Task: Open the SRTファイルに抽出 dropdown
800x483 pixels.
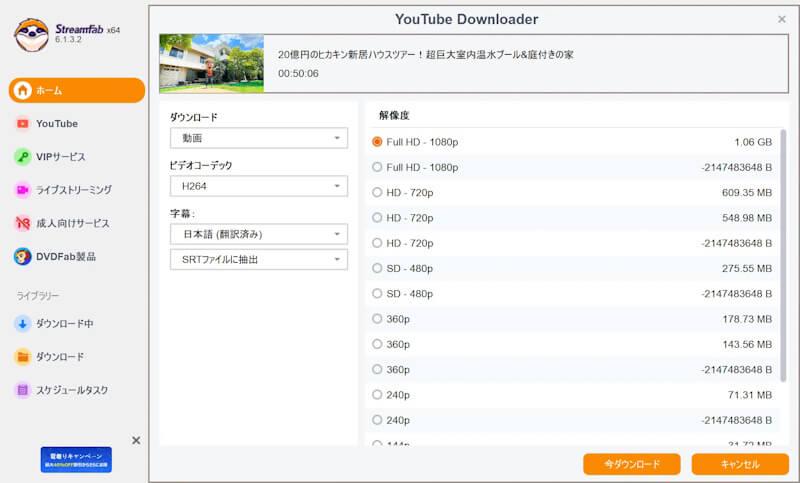Action: (x=259, y=260)
